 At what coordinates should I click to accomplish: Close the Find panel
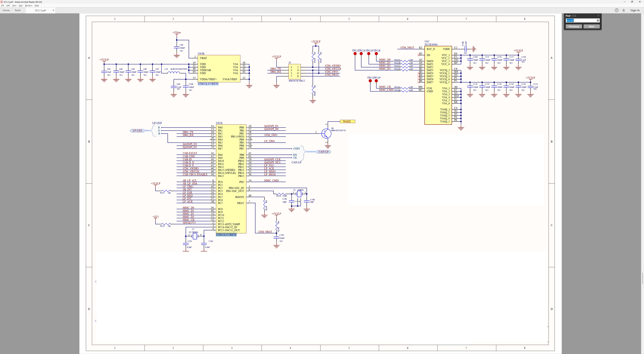[x=598, y=16]
